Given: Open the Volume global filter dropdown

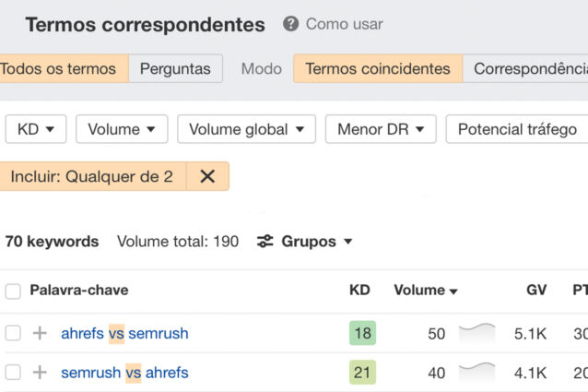Looking at the screenshot, I should coord(246,129).
